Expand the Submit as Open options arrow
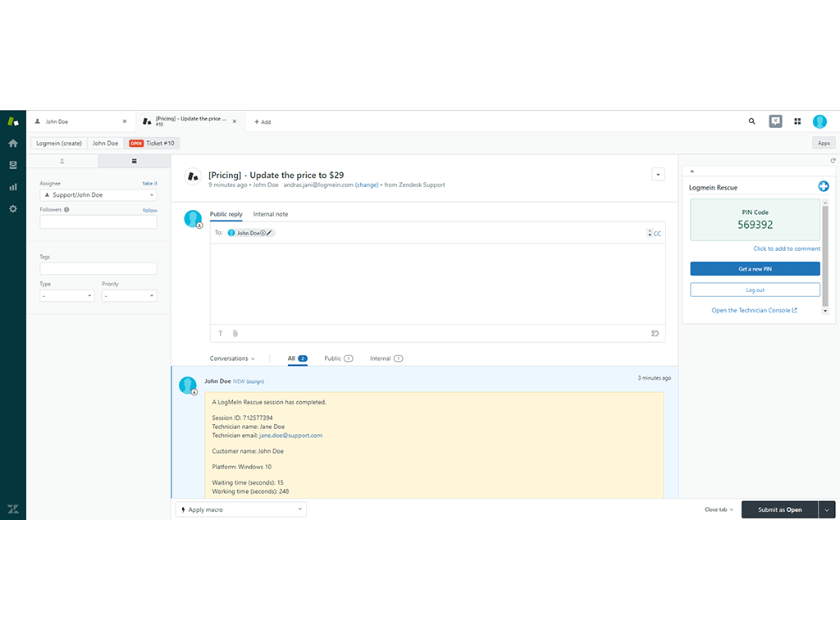The height and width of the screenshot is (630, 840). click(827, 509)
